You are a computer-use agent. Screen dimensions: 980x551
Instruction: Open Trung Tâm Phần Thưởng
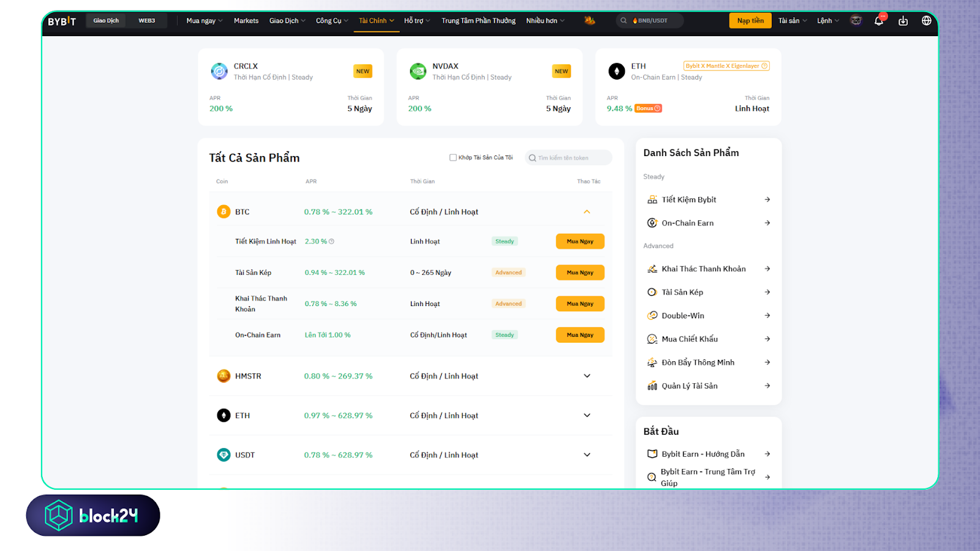478,21
